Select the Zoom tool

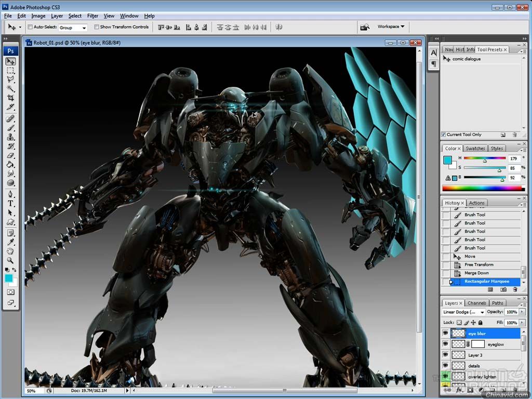click(x=10, y=261)
